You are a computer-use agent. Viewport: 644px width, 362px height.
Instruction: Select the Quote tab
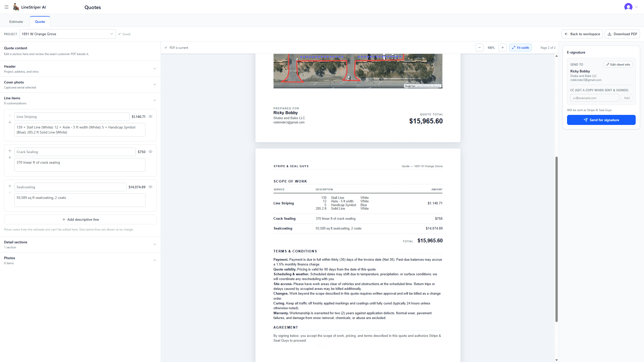40,22
